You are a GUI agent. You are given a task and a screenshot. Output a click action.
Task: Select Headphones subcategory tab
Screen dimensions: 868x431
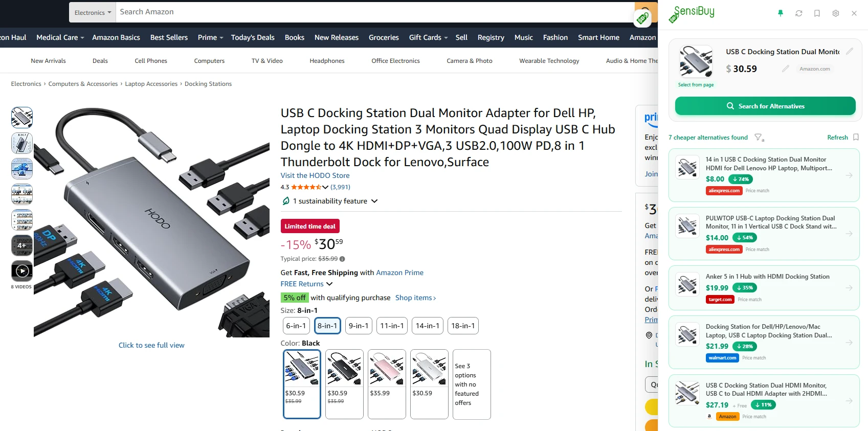point(327,61)
